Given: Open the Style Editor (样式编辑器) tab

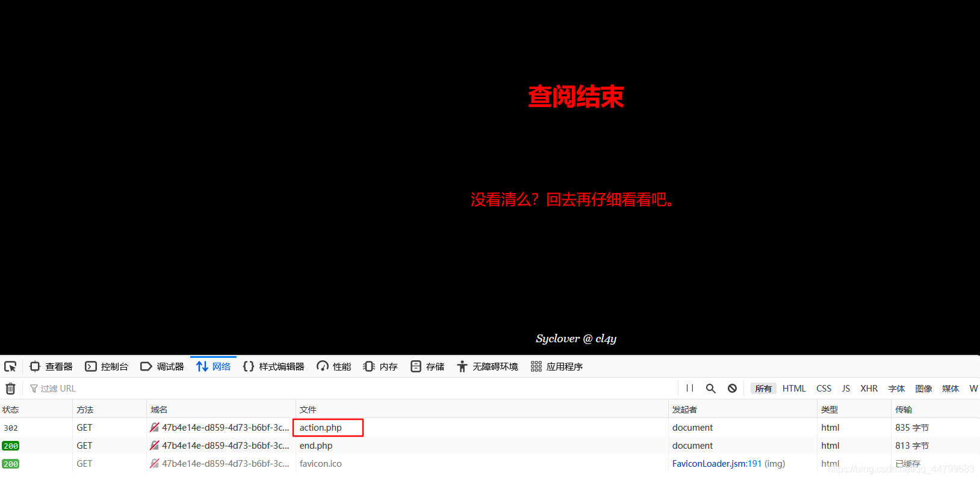Looking at the screenshot, I should click(x=274, y=366).
